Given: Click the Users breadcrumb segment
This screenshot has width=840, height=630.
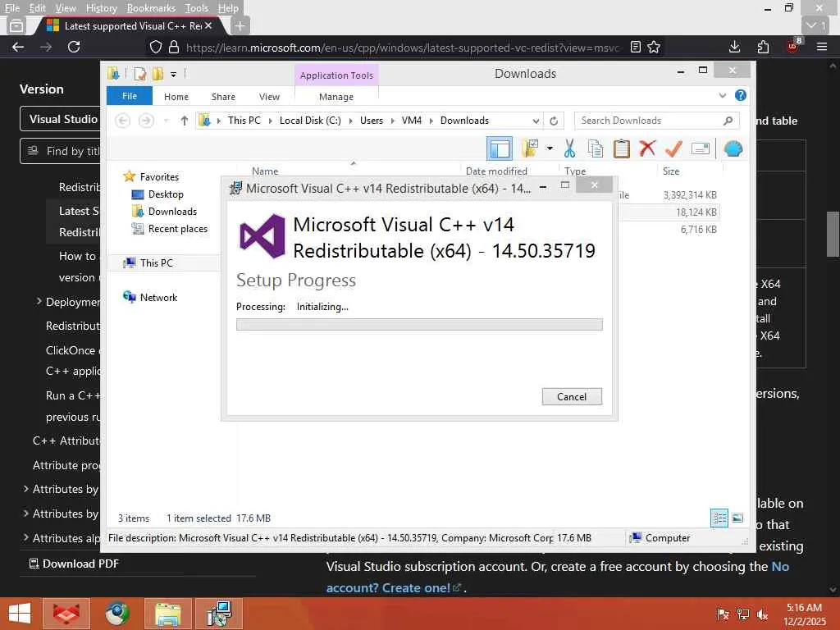Looking at the screenshot, I should pyautogui.click(x=372, y=121).
